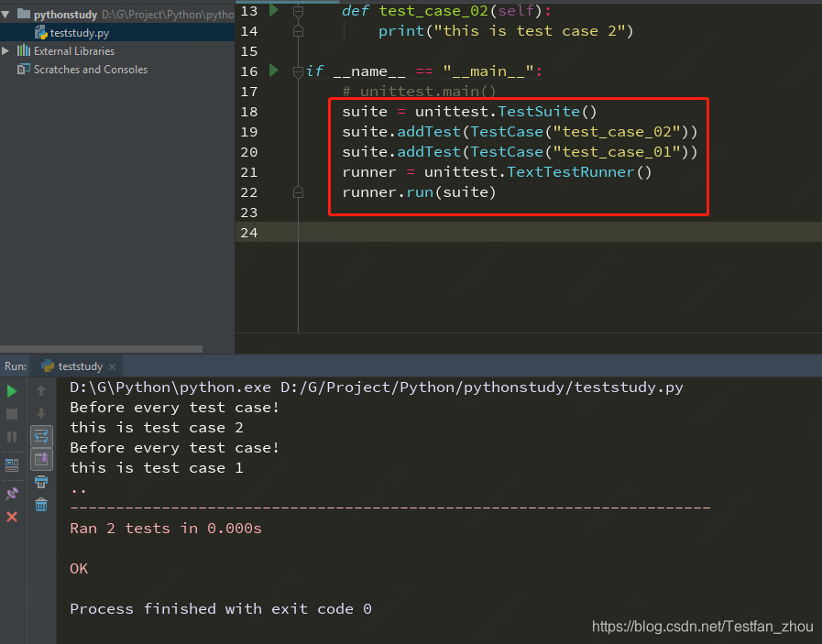This screenshot has width=822, height=644.
Task: Click the OK result line in console
Action: pos(79,569)
